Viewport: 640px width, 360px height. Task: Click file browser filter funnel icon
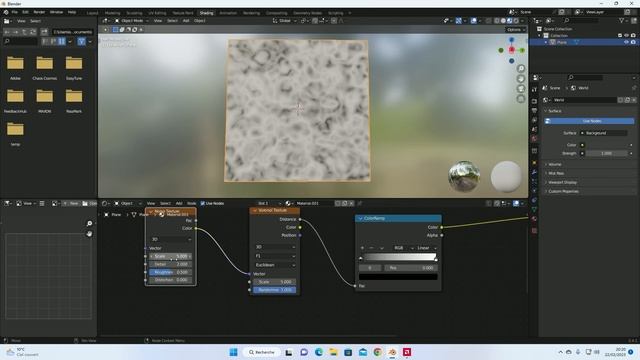click(x=82, y=41)
